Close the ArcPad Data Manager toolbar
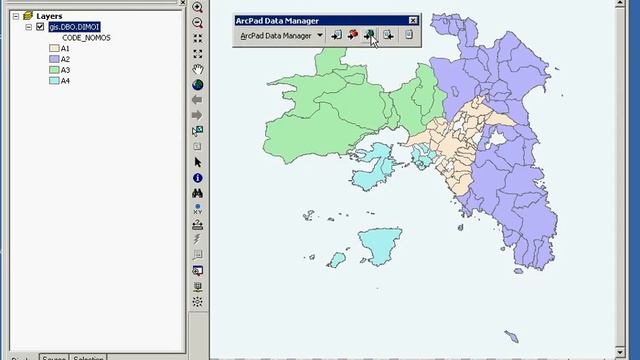 (413, 20)
